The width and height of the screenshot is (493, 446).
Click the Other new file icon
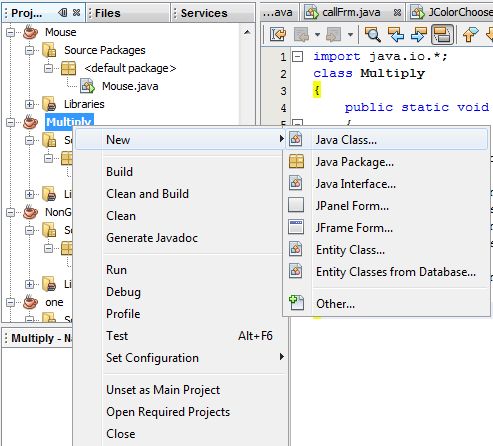coord(296,303)
